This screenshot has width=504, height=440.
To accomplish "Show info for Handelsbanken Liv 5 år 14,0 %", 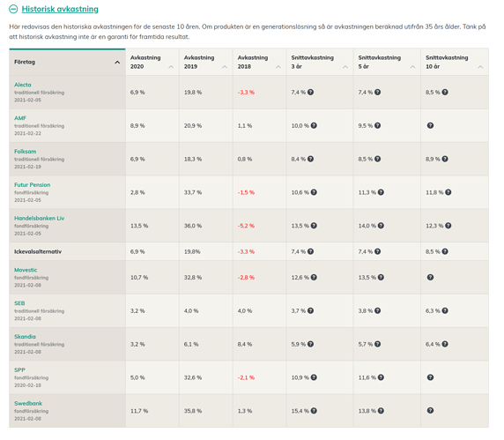I will [x=381, y=226].
